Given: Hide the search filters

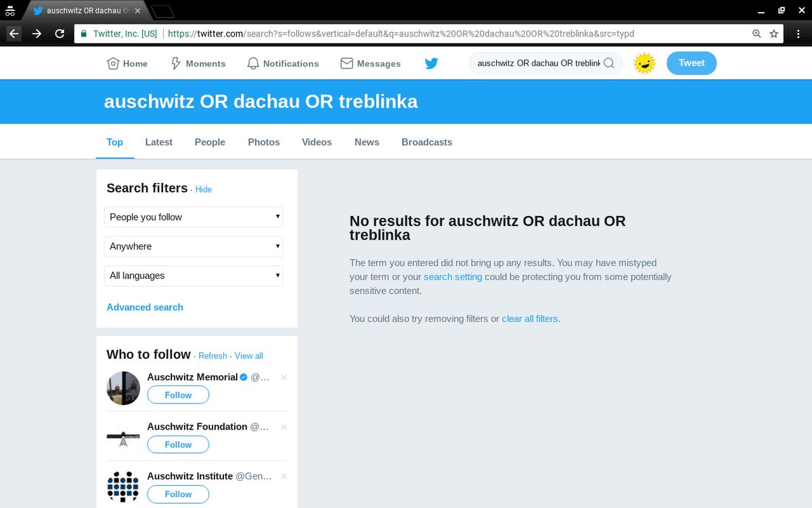Looking at the screenshot, I should [204, 190].
